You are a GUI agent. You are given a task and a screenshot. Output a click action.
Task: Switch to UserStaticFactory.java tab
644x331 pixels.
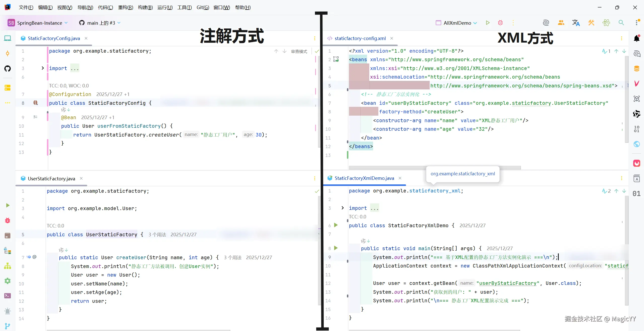coord(51,179)
